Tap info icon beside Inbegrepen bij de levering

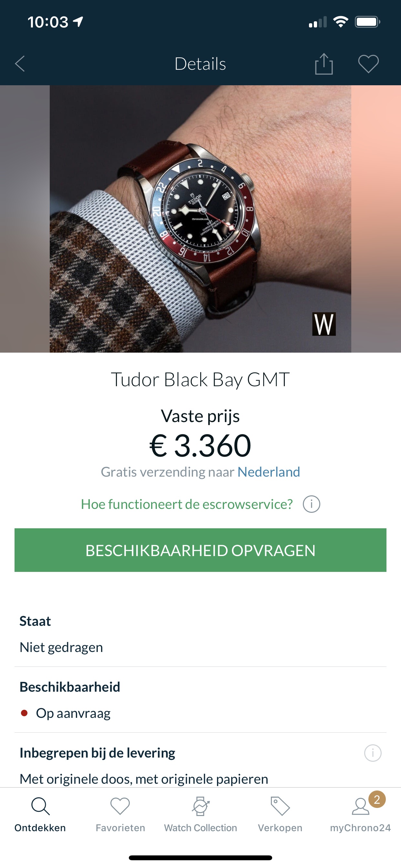(373, 753)
